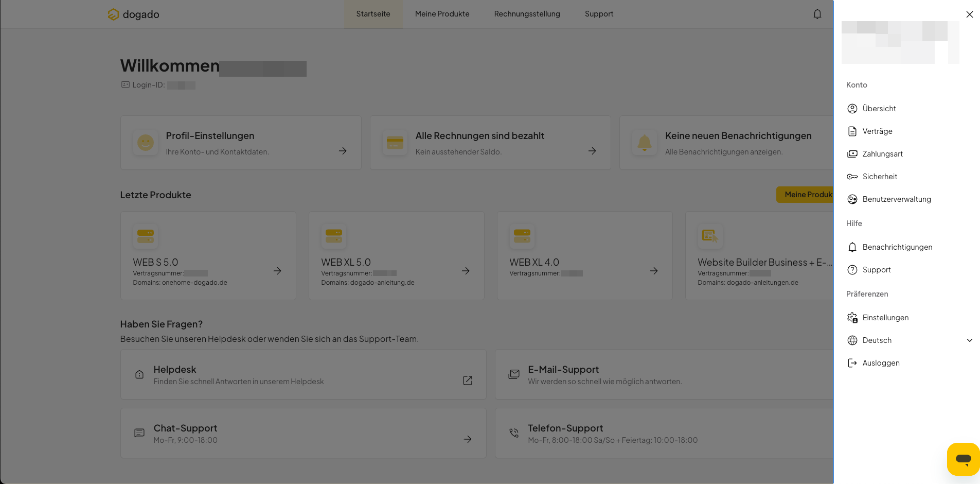Click the Profil-Einstellungen smiley icon
This screenshot has width=980, height=484.
pyautogui.click(x=146, y=143)
